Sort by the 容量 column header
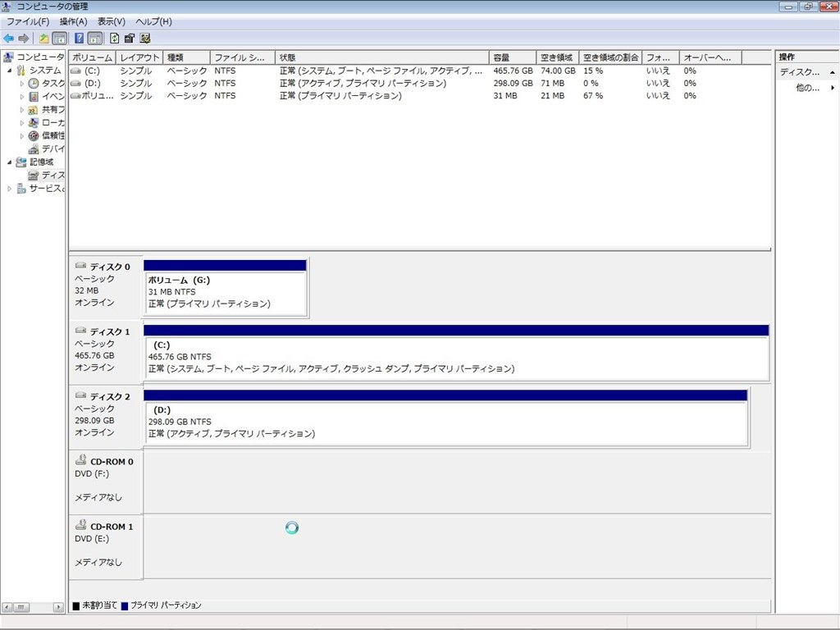The width and height of the screenshot is (840, 630). click(513, 57)
